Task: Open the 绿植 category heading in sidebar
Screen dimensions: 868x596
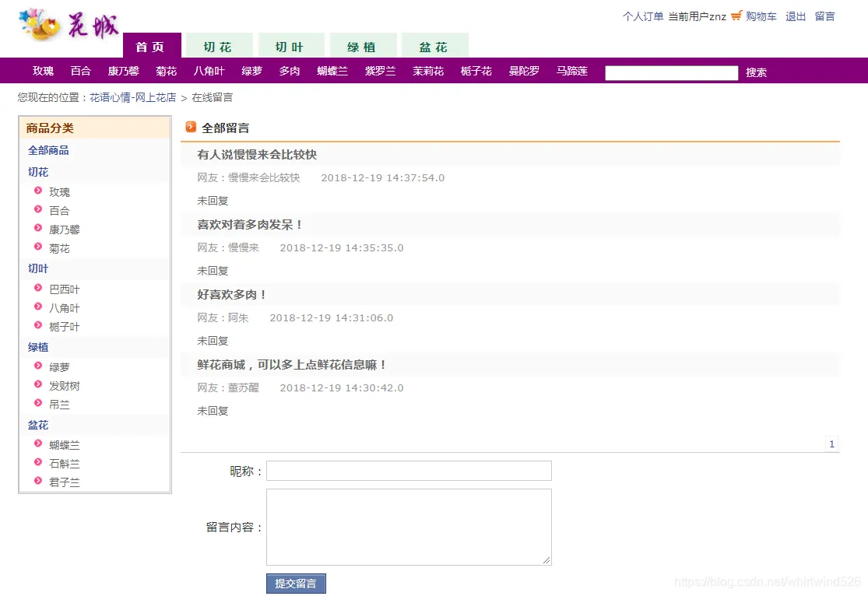Action: coord(38,347)
